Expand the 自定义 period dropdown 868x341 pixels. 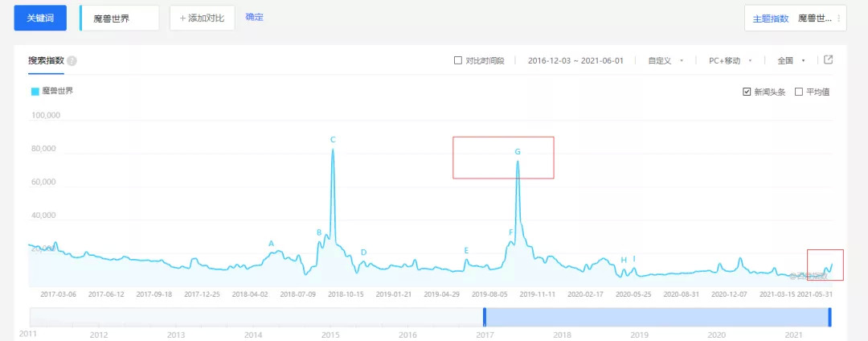(666, 60)
